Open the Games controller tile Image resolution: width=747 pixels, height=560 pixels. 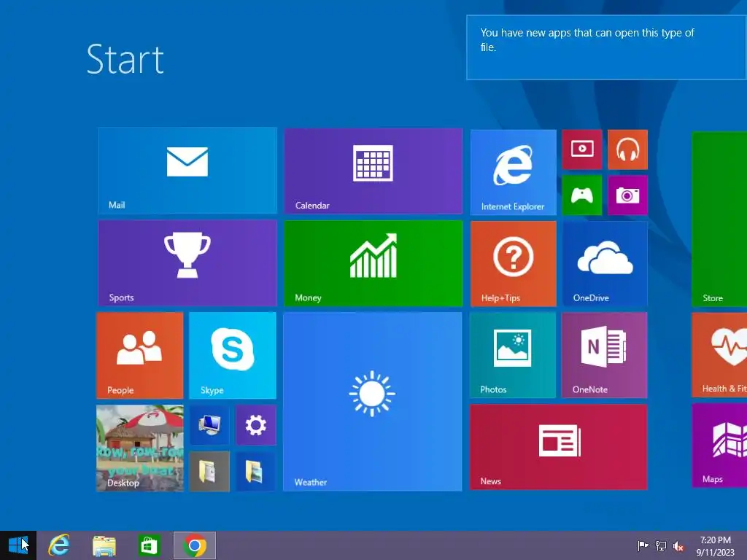[581, 195]
